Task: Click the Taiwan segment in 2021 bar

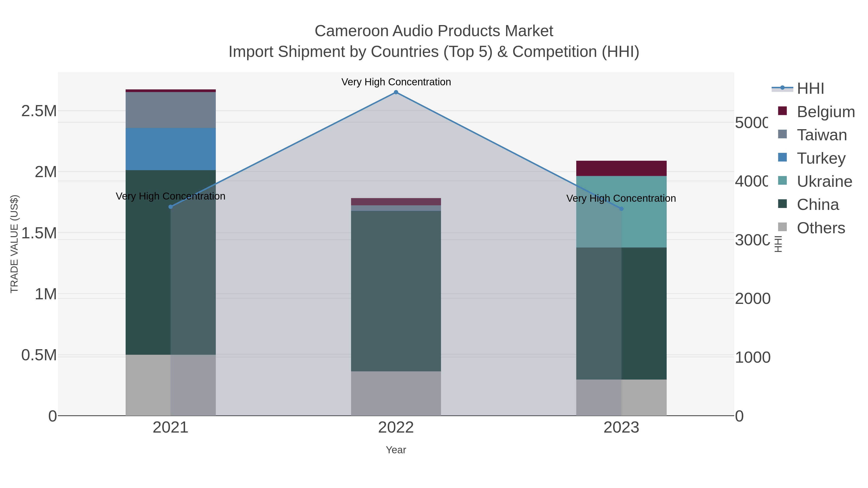Action: pos(170,110)
